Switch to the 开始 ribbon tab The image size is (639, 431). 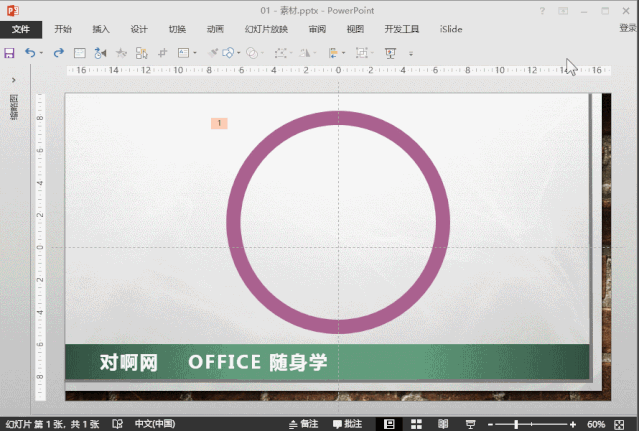click(x=63, y=29)
